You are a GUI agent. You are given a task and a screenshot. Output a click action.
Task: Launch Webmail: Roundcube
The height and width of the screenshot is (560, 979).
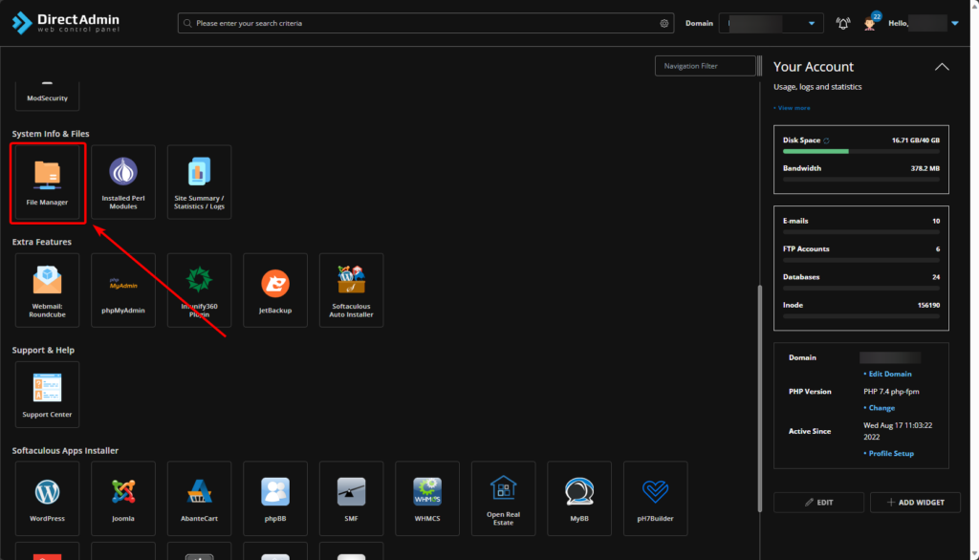(47, 290)
